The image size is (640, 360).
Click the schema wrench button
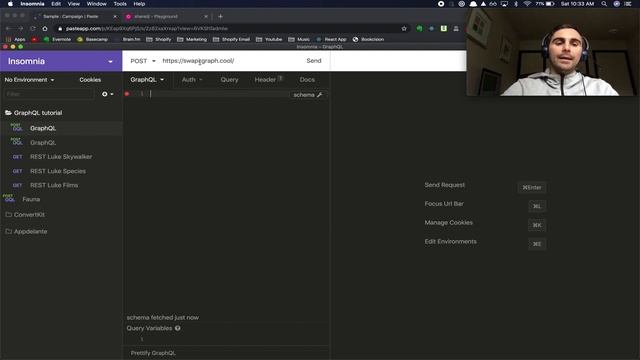308,95
